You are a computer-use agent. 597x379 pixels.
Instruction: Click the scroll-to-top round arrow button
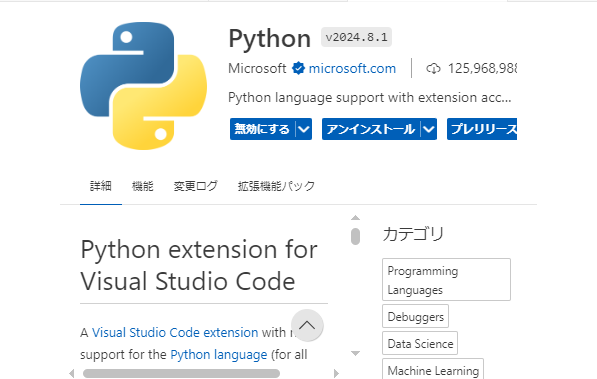point(307,326)
